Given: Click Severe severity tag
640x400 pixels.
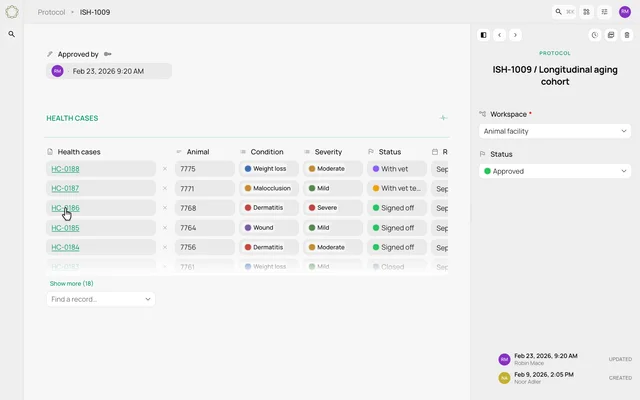Looking at the screenshot, I should tap(323, 208).
